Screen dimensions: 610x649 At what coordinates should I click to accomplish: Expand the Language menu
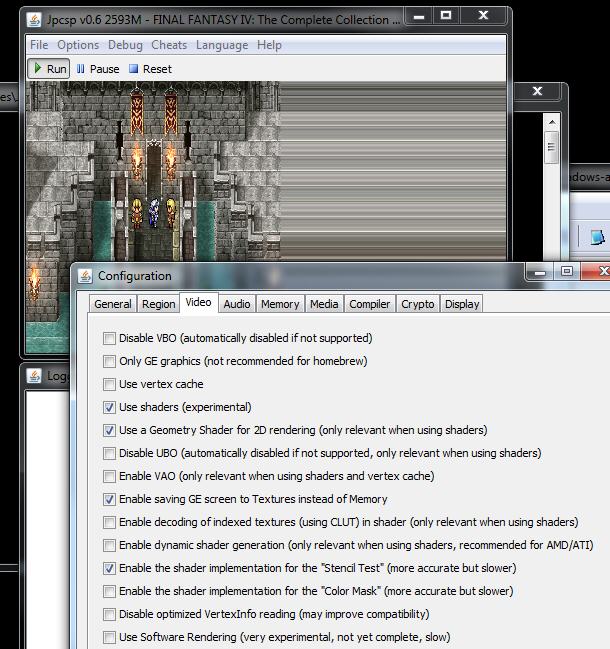222,45
